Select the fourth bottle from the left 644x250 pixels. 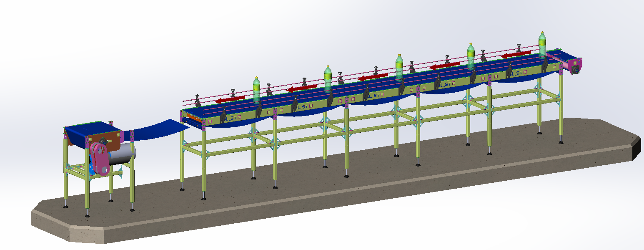point(471,57)
